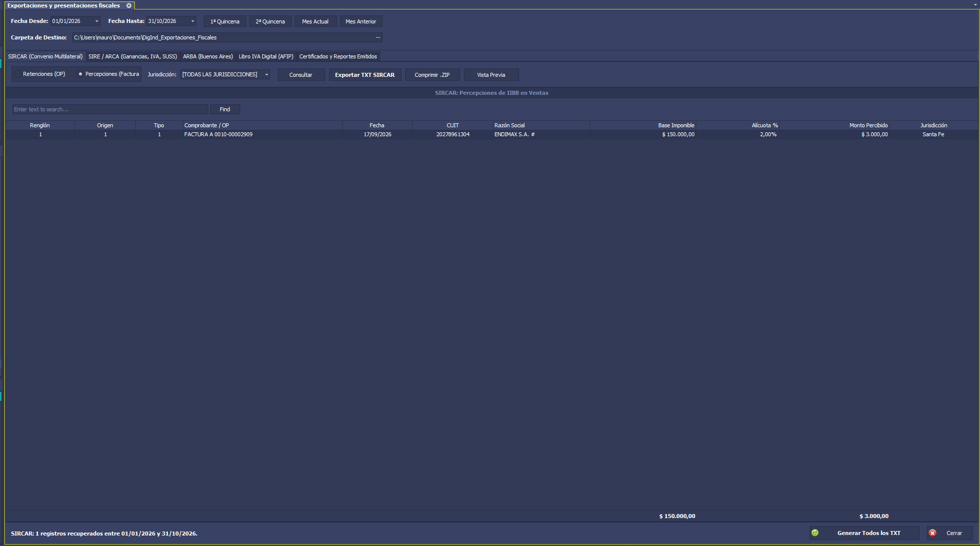Set range to Mes Anterior
This screenshot has width=980, height=546.
[x=361, y=21]
